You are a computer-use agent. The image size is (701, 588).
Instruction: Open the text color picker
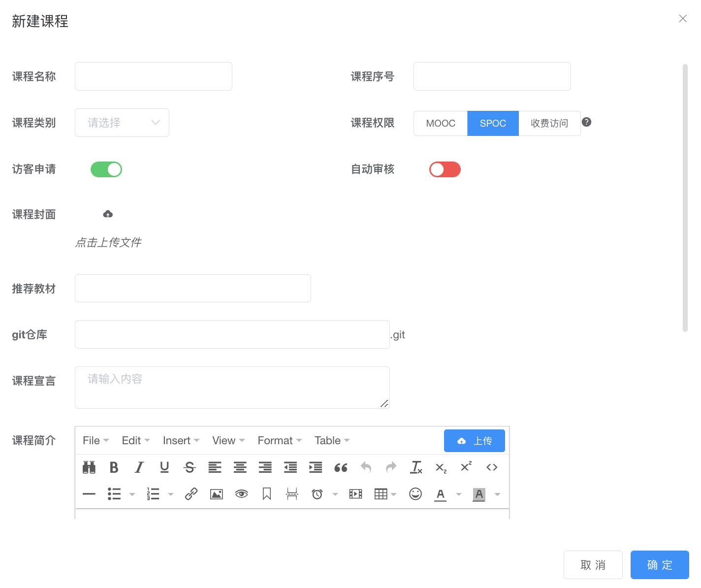coord(459,494)
